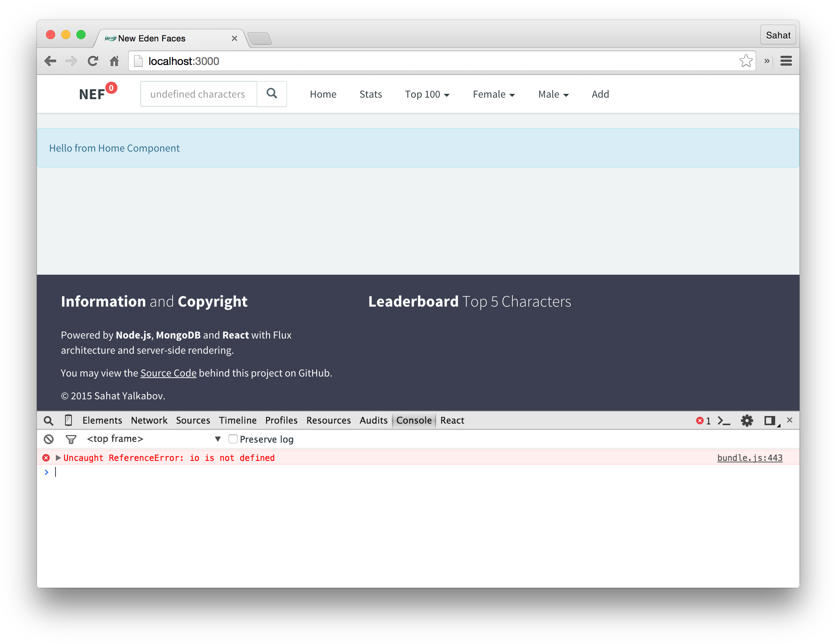This screenshot has width=836, height=644.
Task: Expand the Male dropdown menu
Action: click(553, 94)
